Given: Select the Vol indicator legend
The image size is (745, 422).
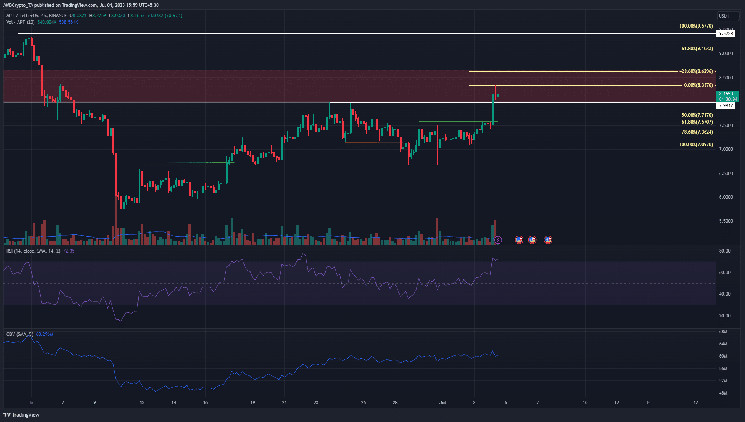Looking at the screenshot, I should point(30,22).
